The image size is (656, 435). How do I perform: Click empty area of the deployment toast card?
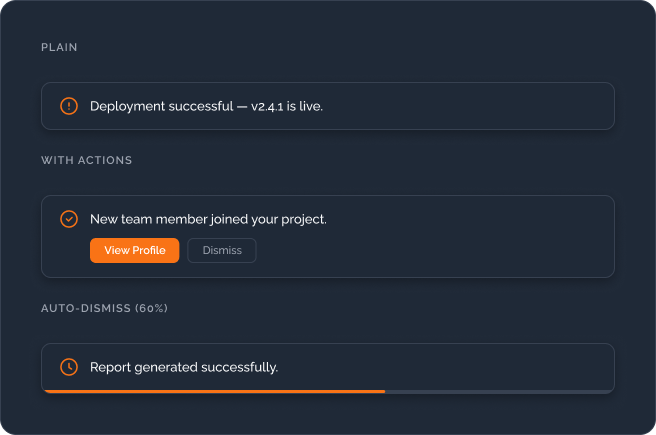469,106
